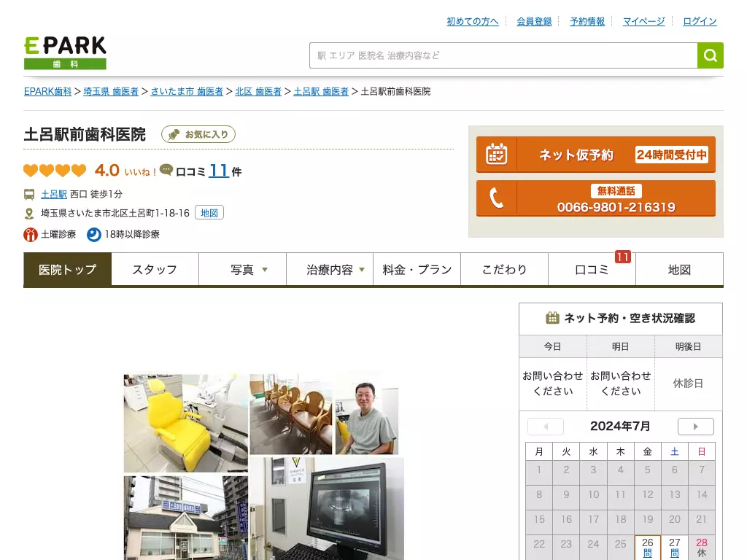Click the orange heart rating icons

(x=55, y=170)
